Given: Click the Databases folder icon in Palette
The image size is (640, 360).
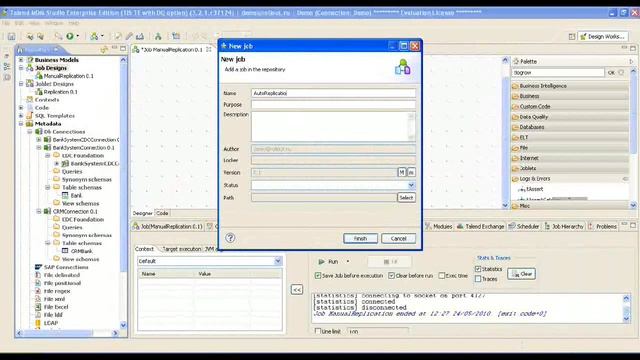Looking at the screenshot, I should [x=515, y=127].
